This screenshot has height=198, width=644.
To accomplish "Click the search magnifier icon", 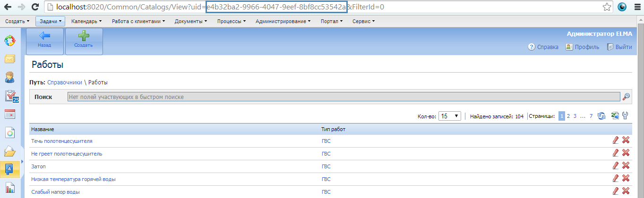I will click(626, 97).
